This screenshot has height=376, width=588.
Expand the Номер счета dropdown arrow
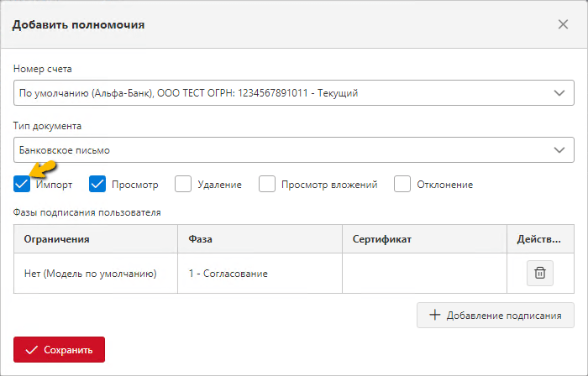559,93
